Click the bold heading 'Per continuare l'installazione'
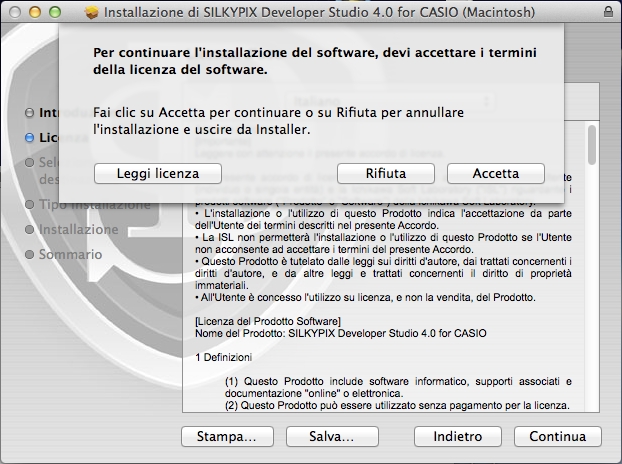The image size is (622, 464). coord(315,61)
